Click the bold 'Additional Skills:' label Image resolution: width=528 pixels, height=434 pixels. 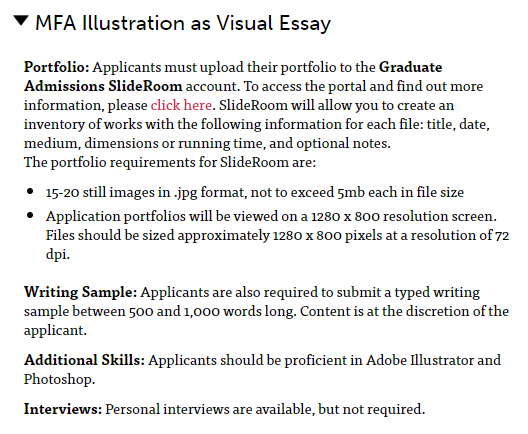click(x=85, y=360)
